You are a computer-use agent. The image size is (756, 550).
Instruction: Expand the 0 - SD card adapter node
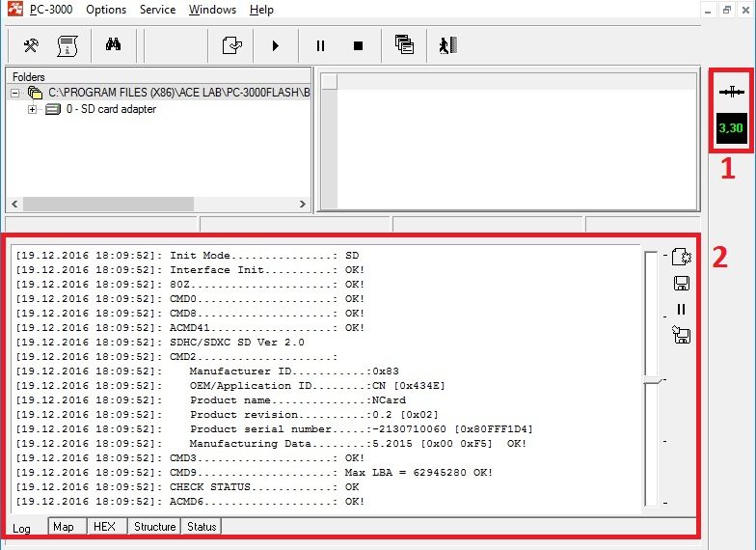pos(32,109)
